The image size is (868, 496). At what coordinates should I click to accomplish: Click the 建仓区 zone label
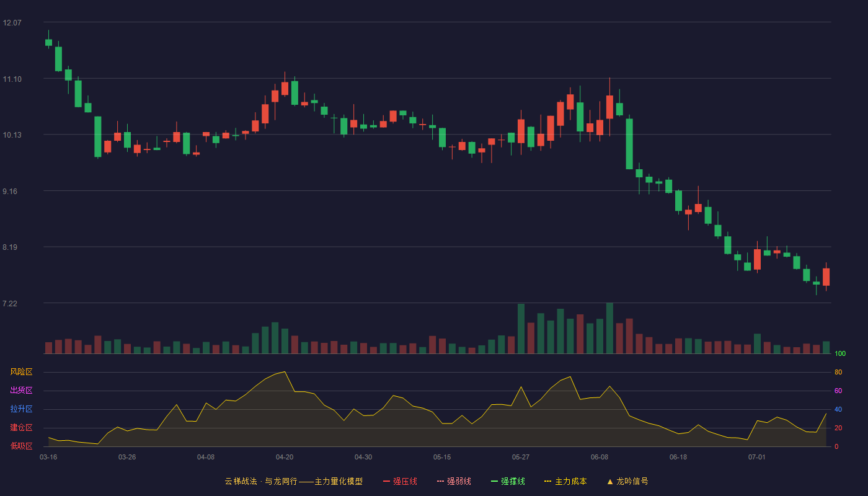tap(21, 428)
